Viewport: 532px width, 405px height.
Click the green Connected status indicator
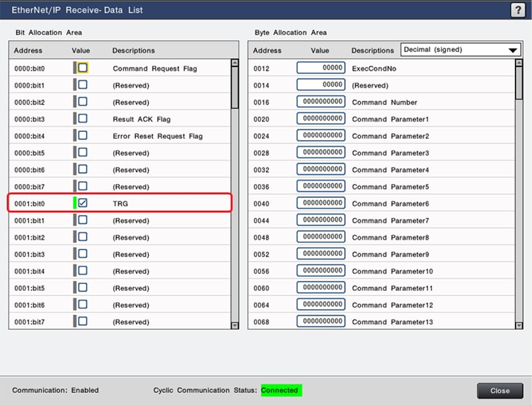coord(280,390)
